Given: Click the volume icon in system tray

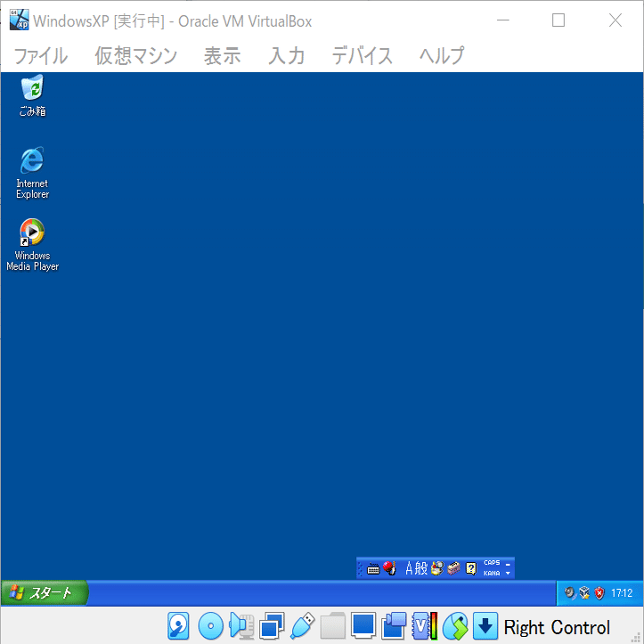Looking at the screenshot, I should [570, 593].
